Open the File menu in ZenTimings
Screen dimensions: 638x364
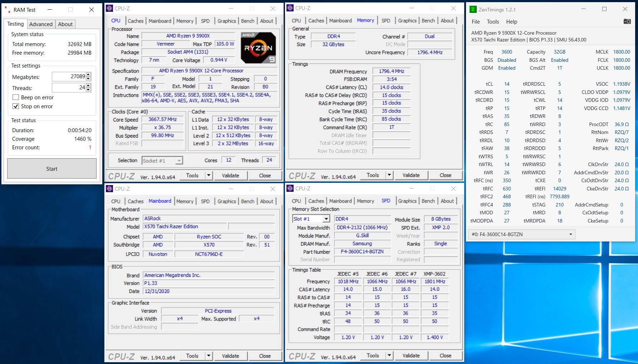click(476, 21)
